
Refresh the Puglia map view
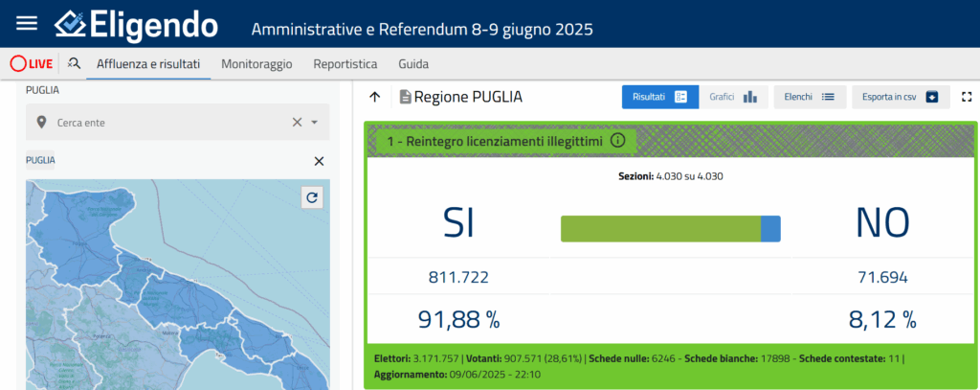[312, 197]
